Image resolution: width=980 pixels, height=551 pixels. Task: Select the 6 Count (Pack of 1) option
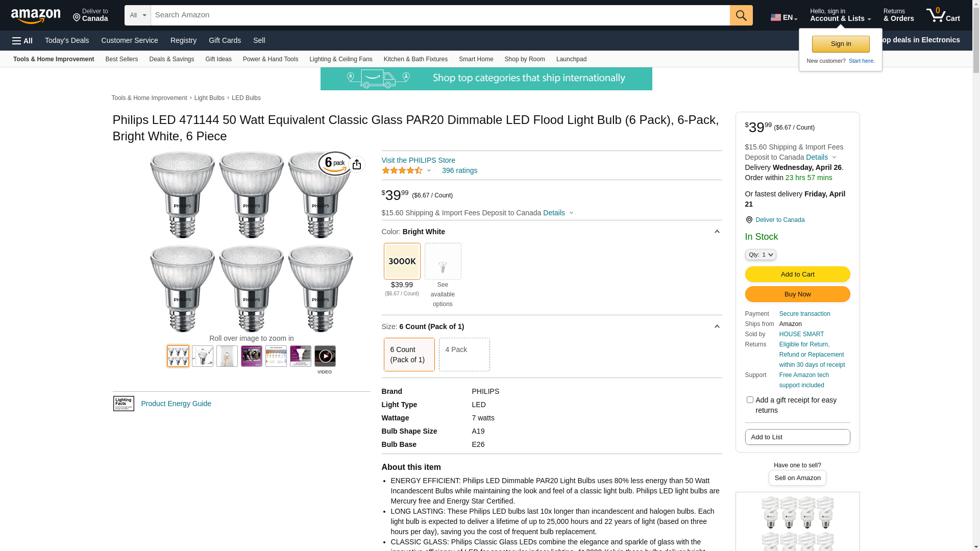click(x=409, y=355)
